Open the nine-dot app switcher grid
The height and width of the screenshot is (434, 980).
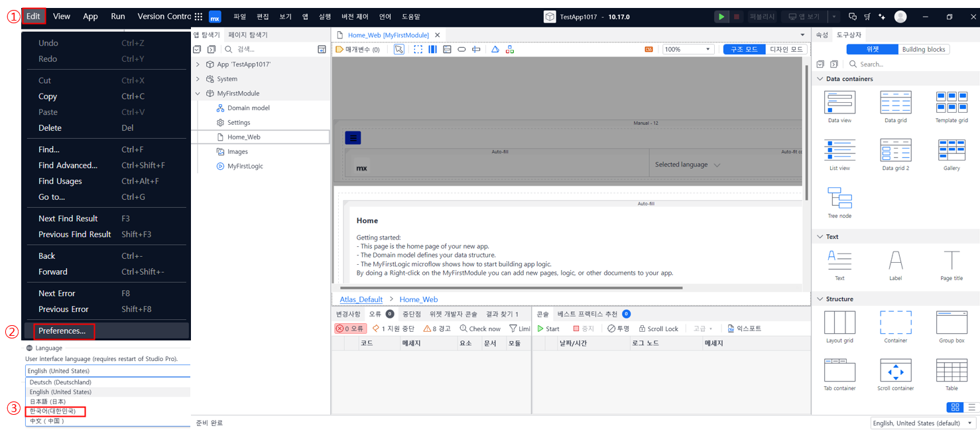click(198, 17)
